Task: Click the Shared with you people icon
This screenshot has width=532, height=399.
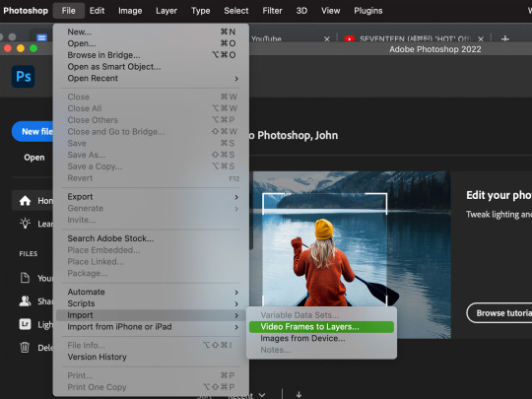Action: tap(25, 300)
